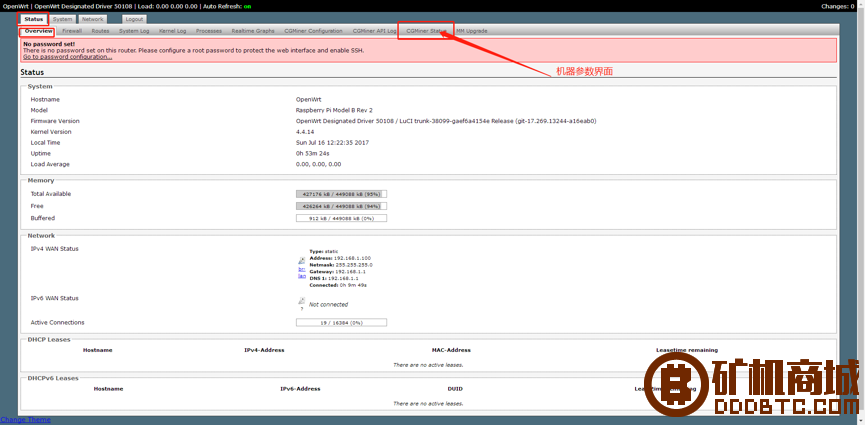Viewport: 865px width, 425px height.
Task: Click the DHCP Leases 'Hostname' column header
Action: [x=98, y=350]
